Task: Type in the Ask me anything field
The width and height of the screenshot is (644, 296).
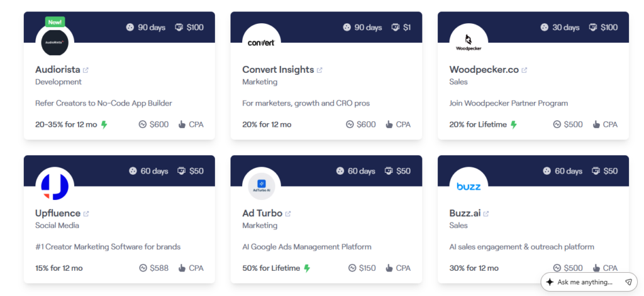Action: coord(585,282)
